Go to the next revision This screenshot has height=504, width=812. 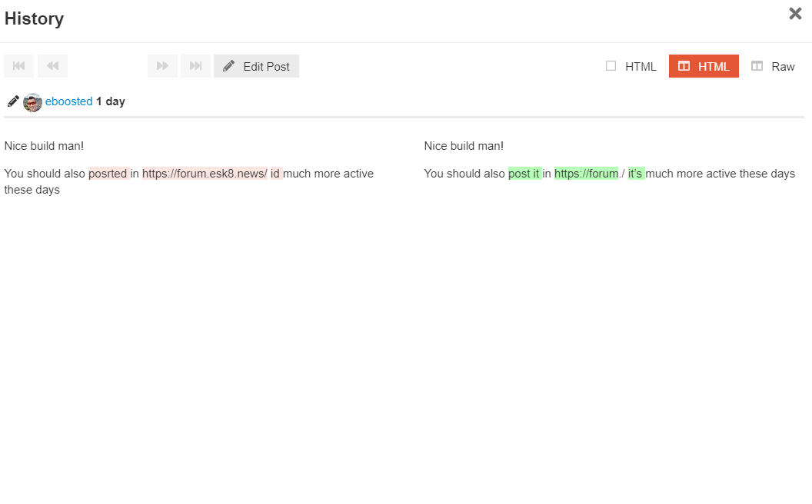(x=162, y=66)
